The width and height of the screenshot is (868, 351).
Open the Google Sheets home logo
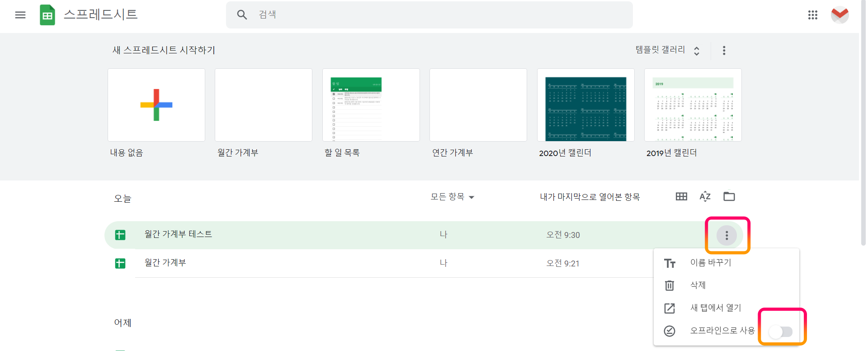point(47,14)
